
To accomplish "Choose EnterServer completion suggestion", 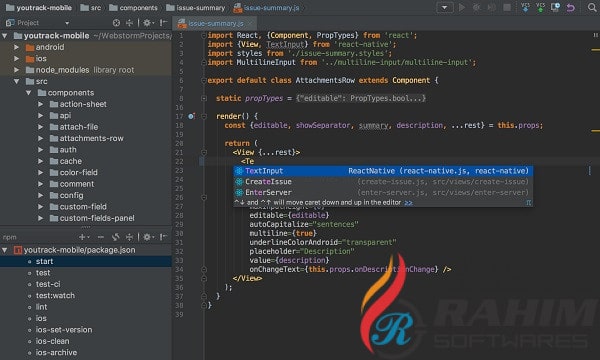I will [383, 192].
